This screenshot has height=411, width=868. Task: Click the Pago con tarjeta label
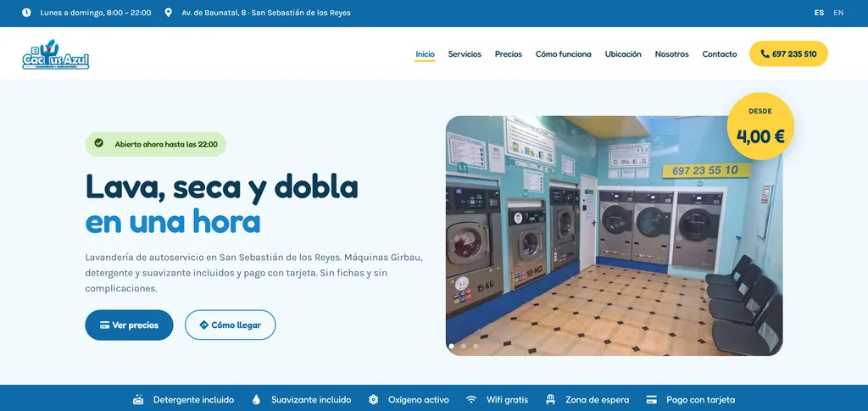[700, 399]
